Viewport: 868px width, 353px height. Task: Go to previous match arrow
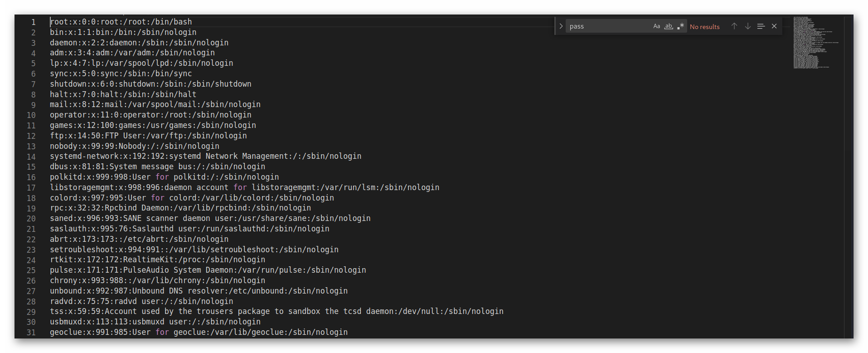[734, 26]
